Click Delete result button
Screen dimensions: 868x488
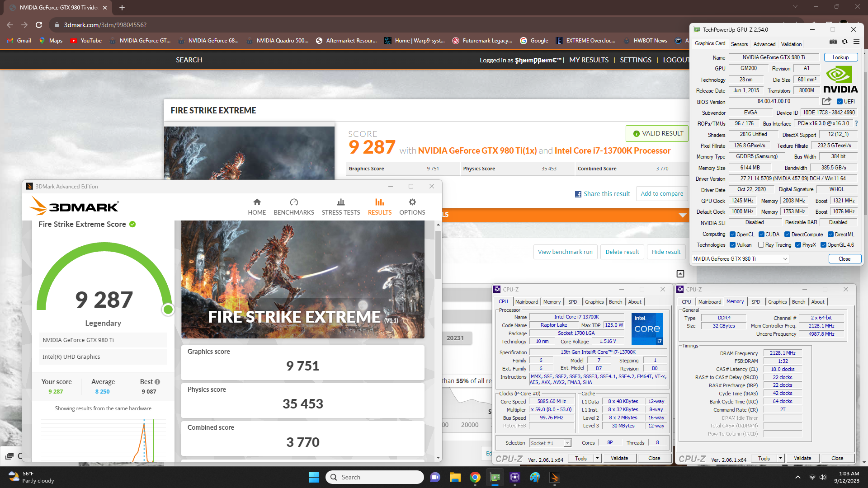[x=622, y=252]
